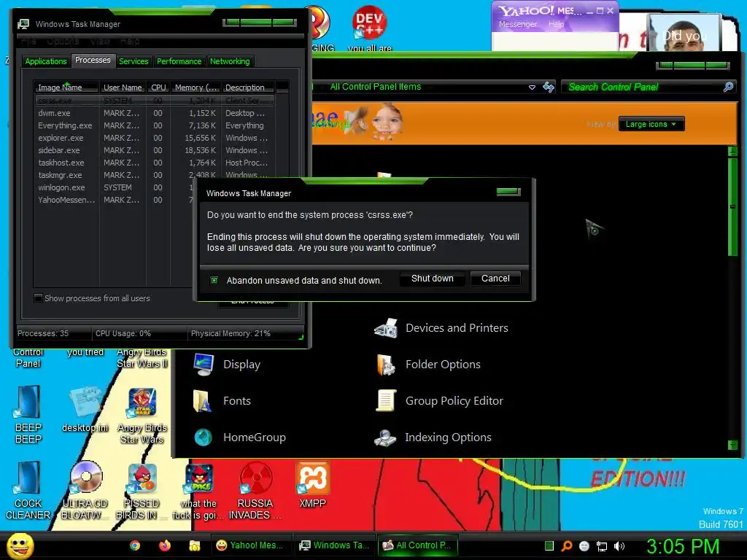The height and width of the screenshot is (560, 747).
Task: Open the Messenger menu in Yahoo! Messenger
Action: click(x=518, y=24)
